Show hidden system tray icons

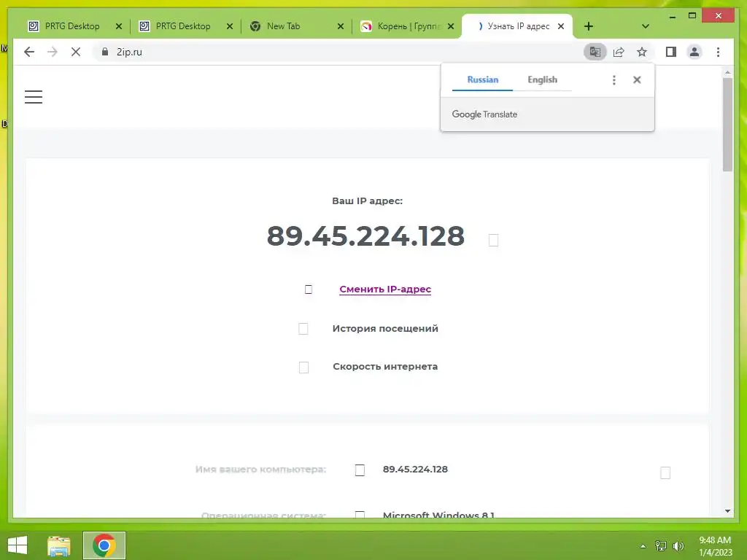(643, 546)
